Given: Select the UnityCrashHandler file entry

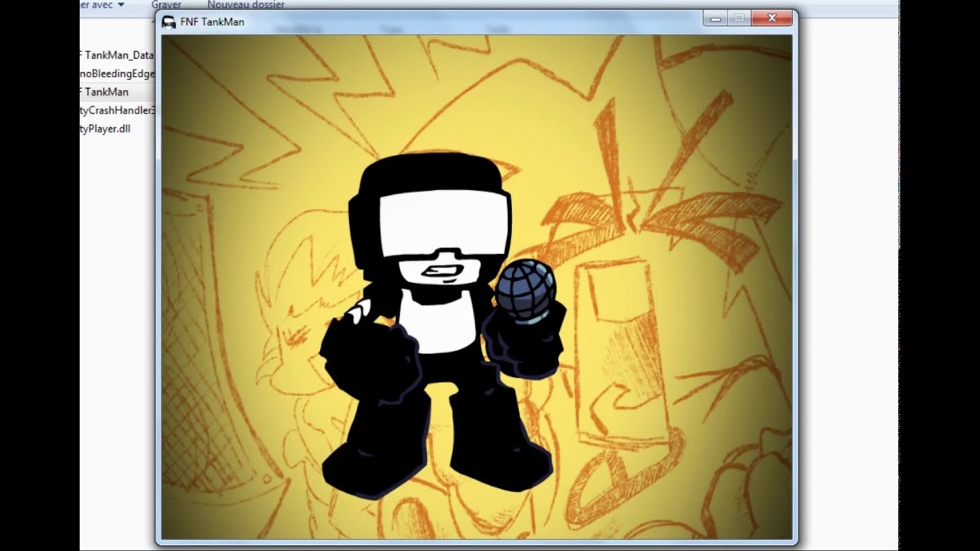Looking at the screenshot, I should click(117, 110).
